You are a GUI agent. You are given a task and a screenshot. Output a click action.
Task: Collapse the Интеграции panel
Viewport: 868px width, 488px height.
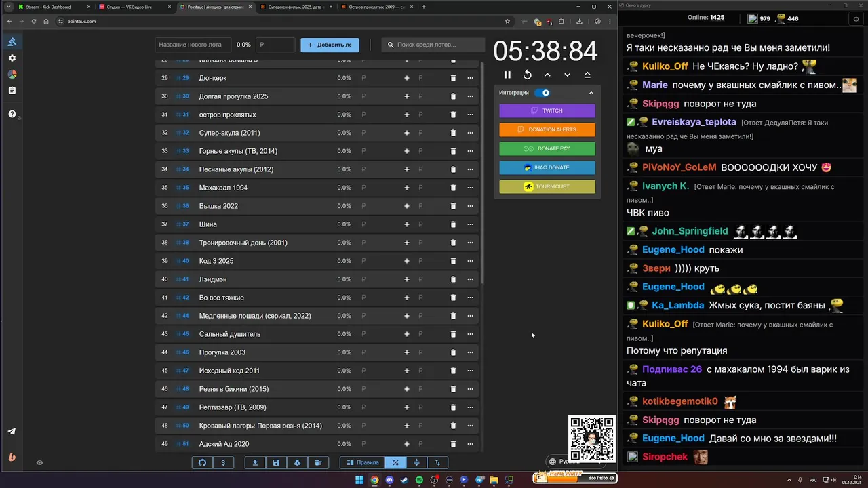pos(591,93)
